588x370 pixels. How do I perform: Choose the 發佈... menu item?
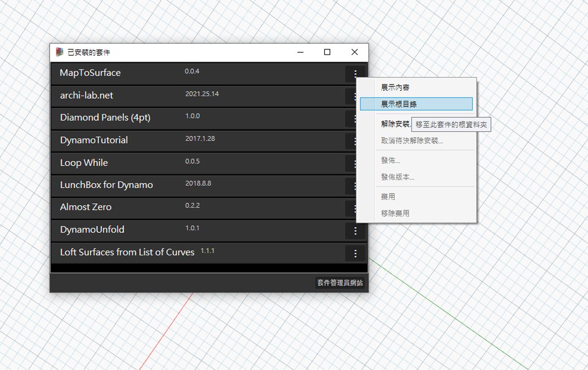click(391, 160)
